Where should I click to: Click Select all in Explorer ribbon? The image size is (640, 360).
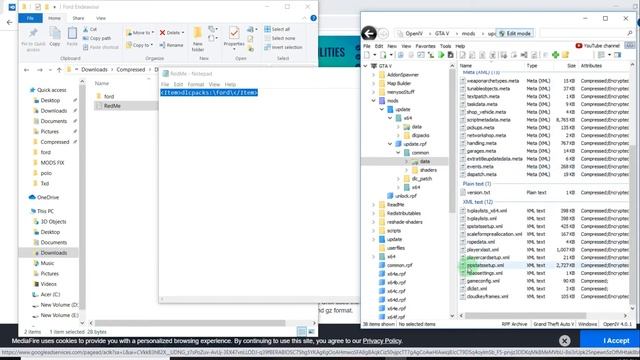(277, 29)
